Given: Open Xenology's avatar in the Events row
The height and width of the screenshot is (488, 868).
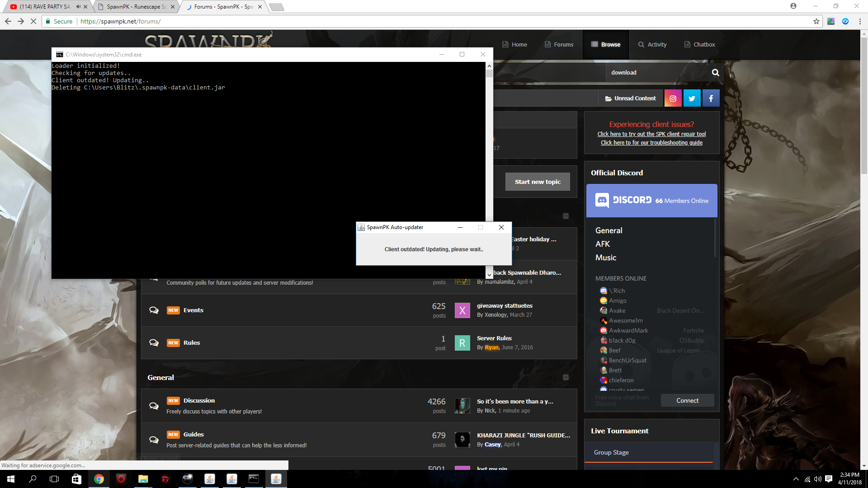Looking at the screenshot, I should (x=462, y=310).
